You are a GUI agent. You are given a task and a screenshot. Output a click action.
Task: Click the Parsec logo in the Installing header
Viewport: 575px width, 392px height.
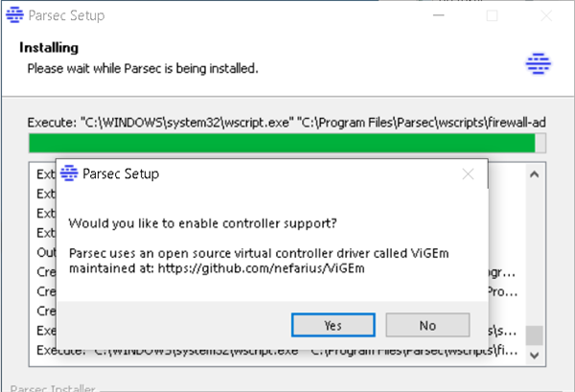[x=537, y=62]
